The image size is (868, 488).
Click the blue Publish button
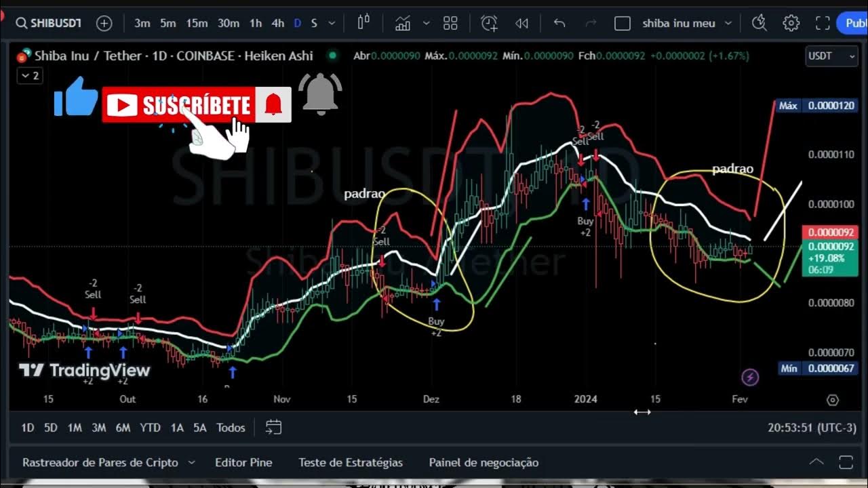coord(853,23)
